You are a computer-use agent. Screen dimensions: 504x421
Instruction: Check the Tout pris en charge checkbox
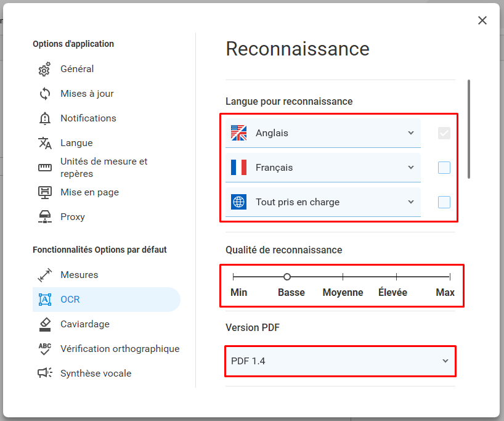[444, 202]
